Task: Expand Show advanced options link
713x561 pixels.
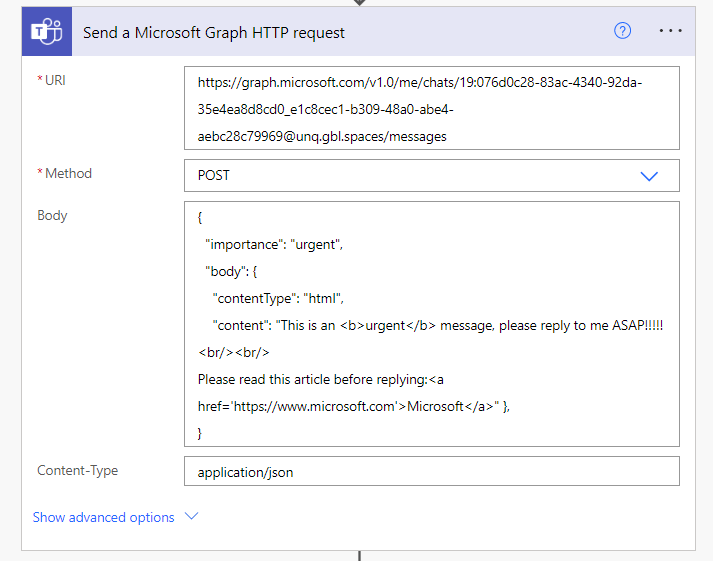Action: (103, 517)
